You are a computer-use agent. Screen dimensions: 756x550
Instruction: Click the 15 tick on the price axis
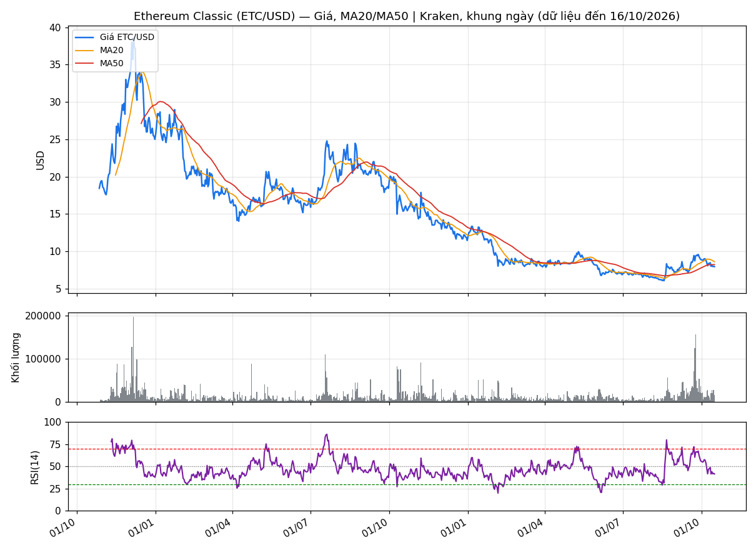point(56,214)
